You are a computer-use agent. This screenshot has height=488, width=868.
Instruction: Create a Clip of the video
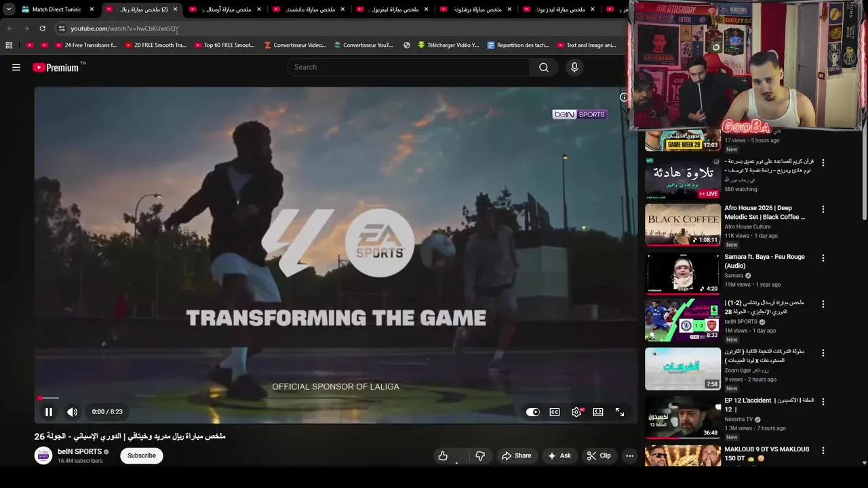599,456
